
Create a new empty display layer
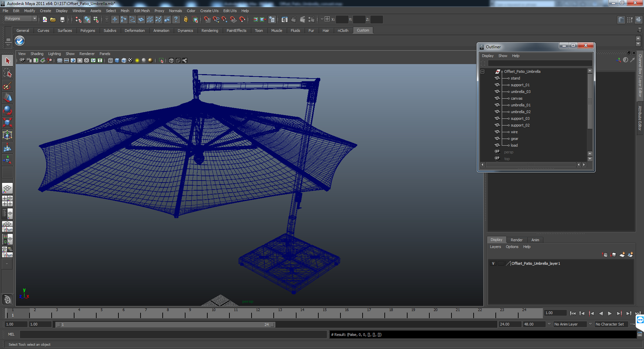click(622, 255)
